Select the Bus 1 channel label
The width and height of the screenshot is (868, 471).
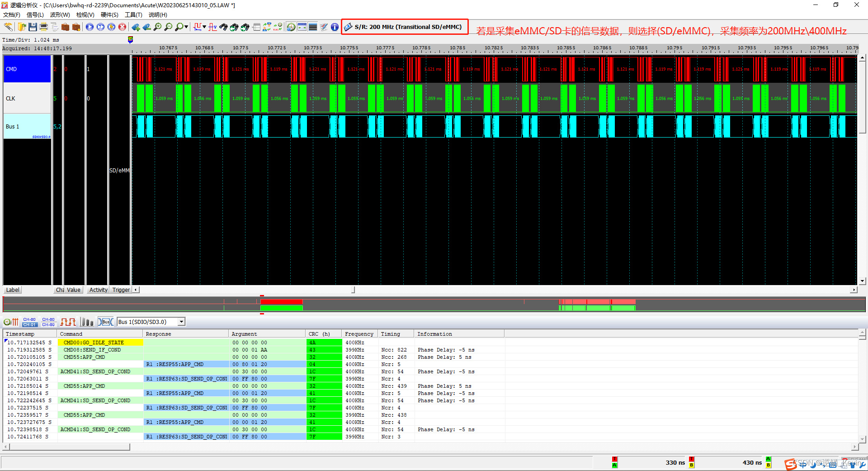coord(27,126)
